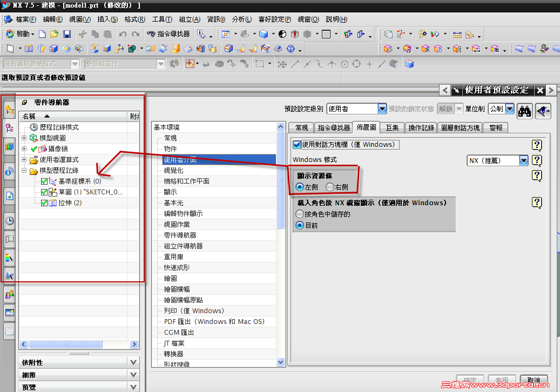
Task: Open the 喜好設定(P) menu
Action: (275, 19)
